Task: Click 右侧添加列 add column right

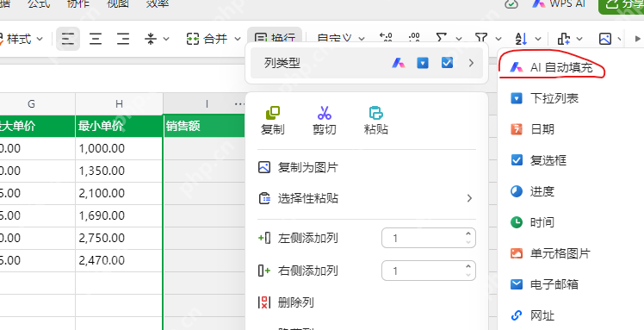Action: [x=308, y=271]
